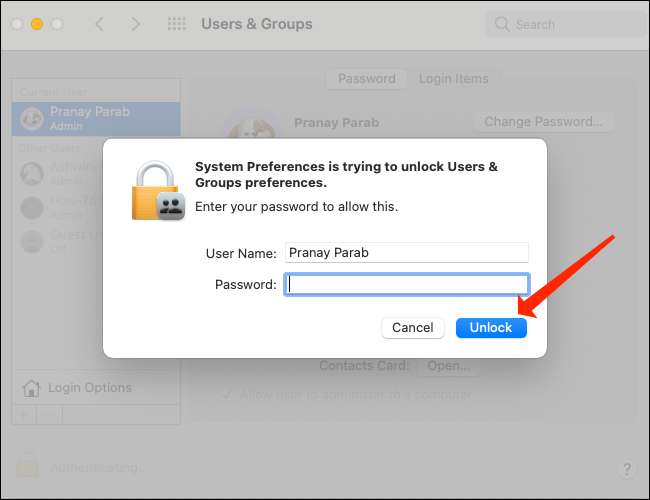Switch to the Login Items tab

[x=454, y=79]
